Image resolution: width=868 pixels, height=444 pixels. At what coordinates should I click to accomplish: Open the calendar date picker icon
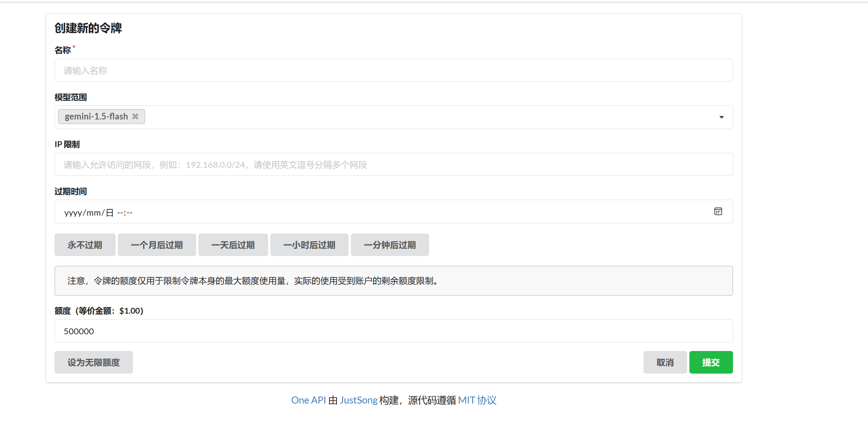click(718, 212)
